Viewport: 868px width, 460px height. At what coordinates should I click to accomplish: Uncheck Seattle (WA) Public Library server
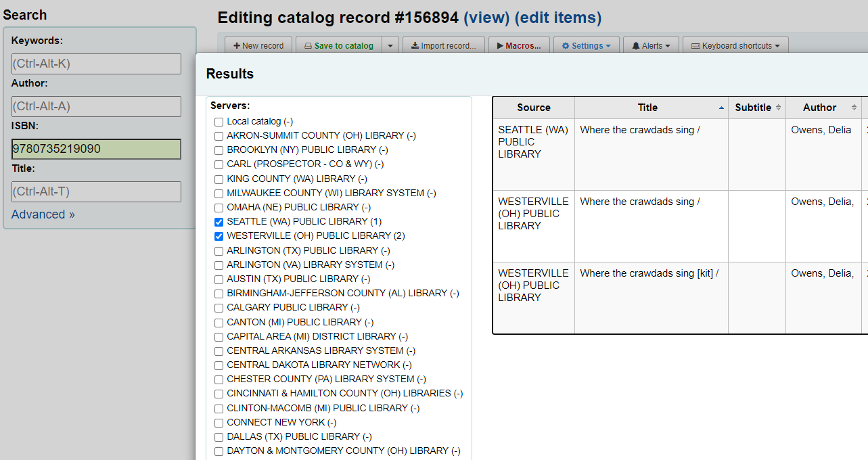[219, 222]
